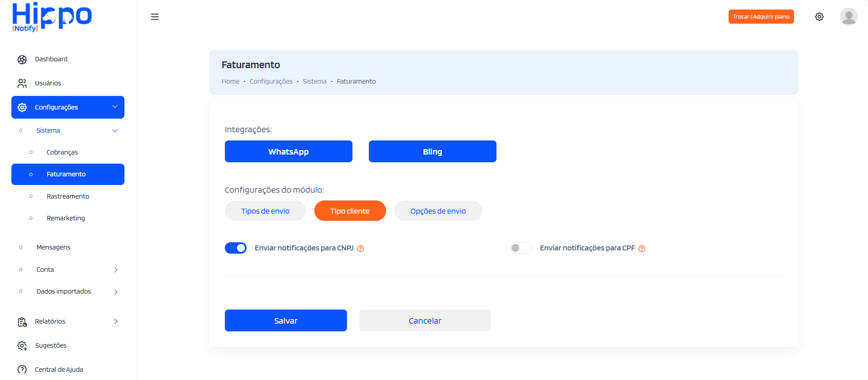Click the Central de Ajuda question icon
Viewport: 868px width, 380px height.
[22, 370]
